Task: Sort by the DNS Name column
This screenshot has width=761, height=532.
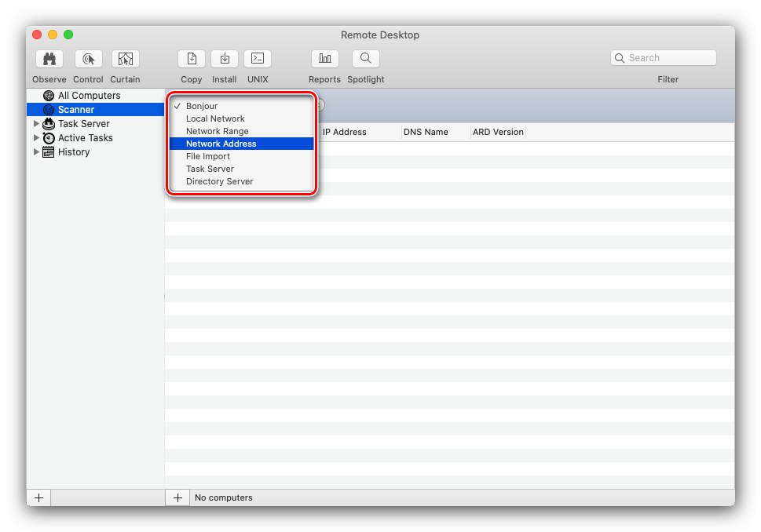Action: 435,132
